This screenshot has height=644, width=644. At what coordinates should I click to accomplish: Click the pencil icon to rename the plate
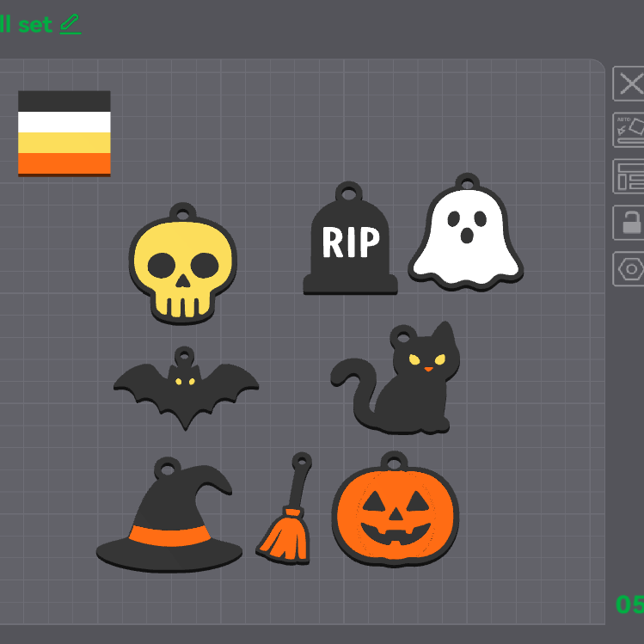(71, 24)
